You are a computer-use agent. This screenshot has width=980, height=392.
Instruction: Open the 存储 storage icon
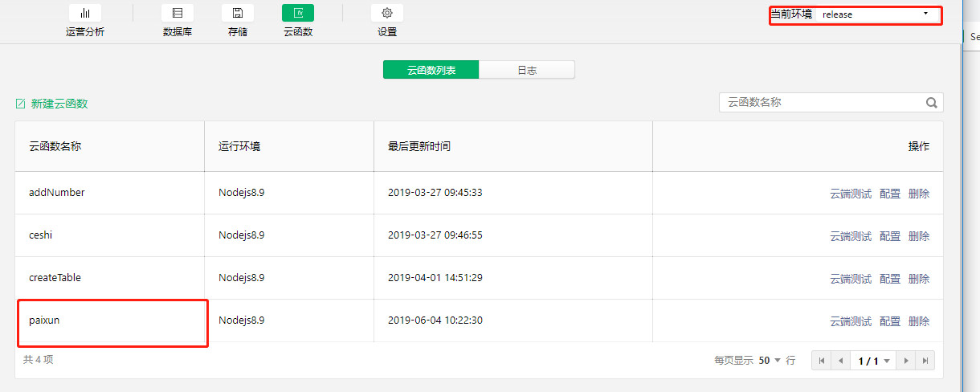(238, 13)
